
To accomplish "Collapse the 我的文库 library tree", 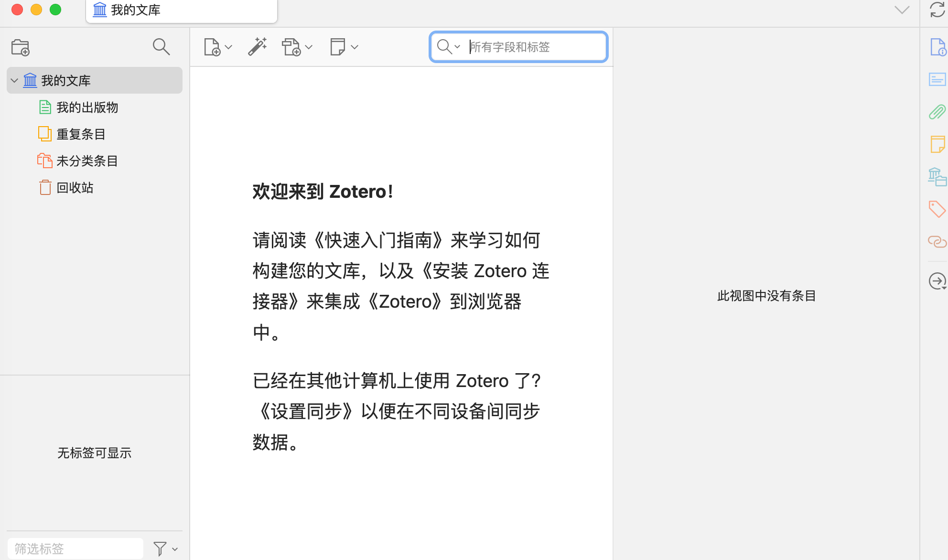I will coord(14,80).
